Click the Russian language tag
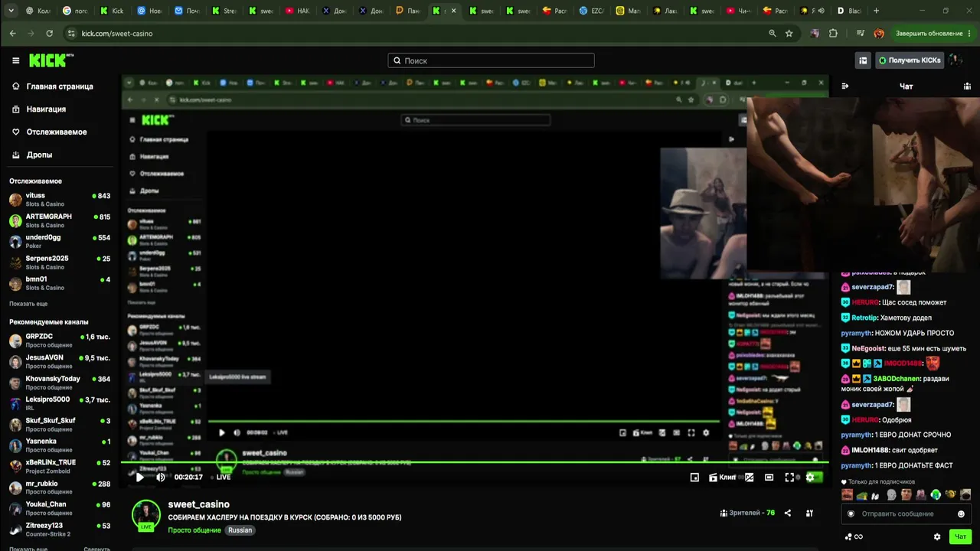Image resolution: width=980 pixels, height=551 pixels. pyautogui.click(x=240, y=530)
